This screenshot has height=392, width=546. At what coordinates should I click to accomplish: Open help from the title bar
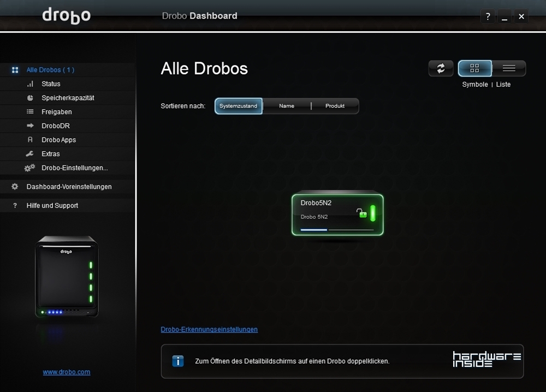pyautogui.click(x=488, y=16)
